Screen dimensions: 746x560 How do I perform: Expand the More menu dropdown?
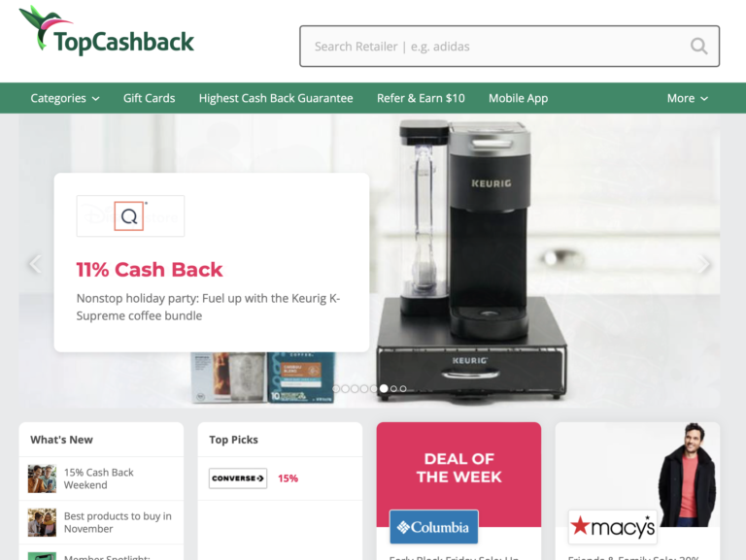[x=688, y=98]
